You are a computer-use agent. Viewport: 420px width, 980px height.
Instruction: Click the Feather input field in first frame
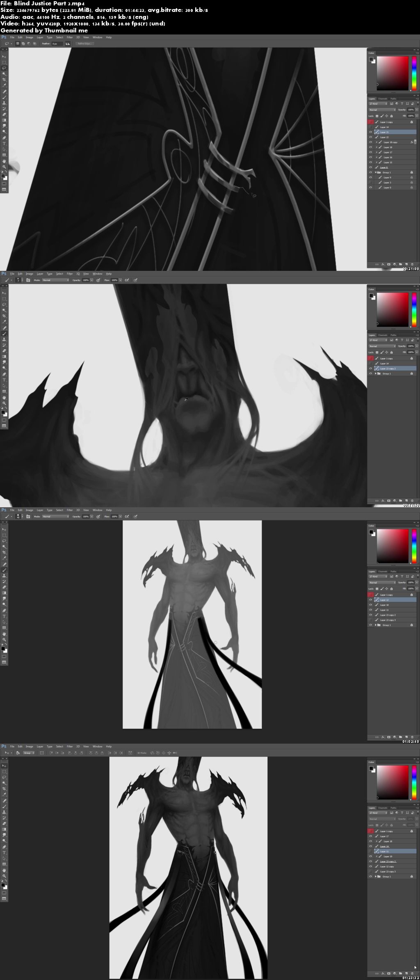coord(57,44)
